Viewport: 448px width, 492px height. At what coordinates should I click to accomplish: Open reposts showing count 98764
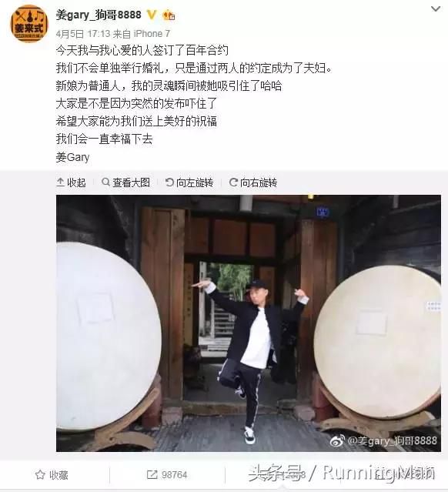pyautogui.click(x=167, y=475)
